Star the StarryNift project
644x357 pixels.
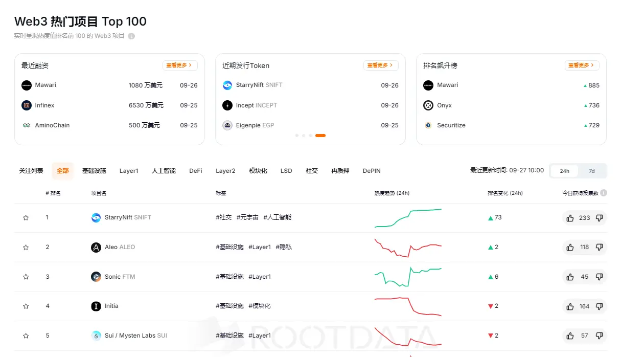click(x=26, y=217)
